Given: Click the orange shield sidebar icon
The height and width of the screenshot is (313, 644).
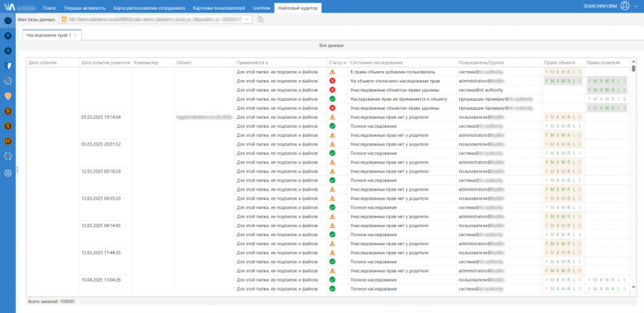Looking at the screenshot, I should coord(7,96).
